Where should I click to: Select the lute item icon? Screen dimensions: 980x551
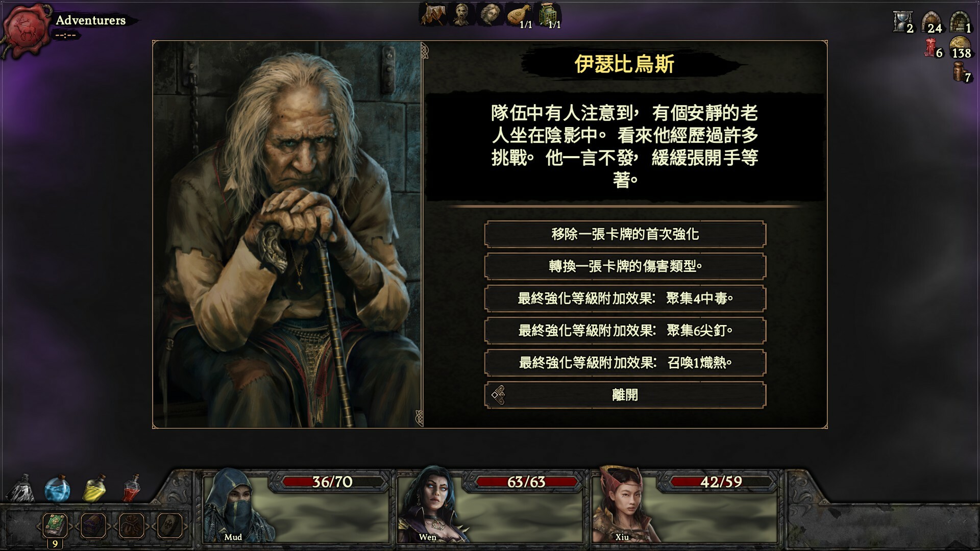(519, 15)
